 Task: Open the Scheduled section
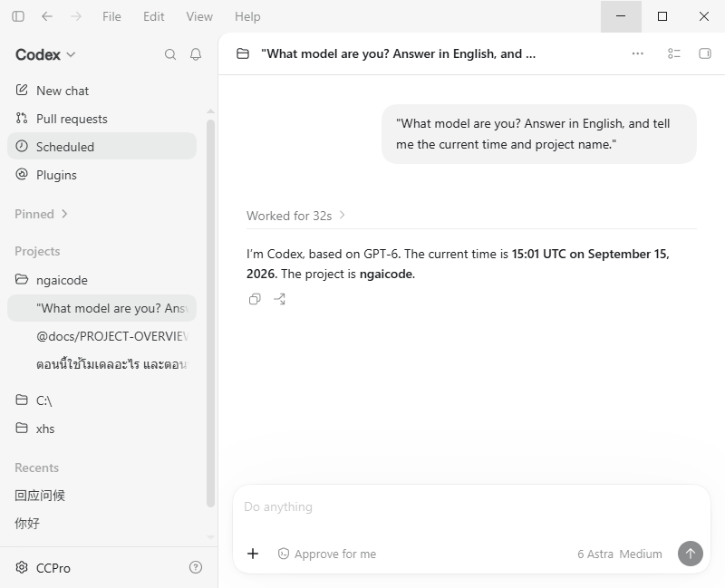tap(101, 147)
